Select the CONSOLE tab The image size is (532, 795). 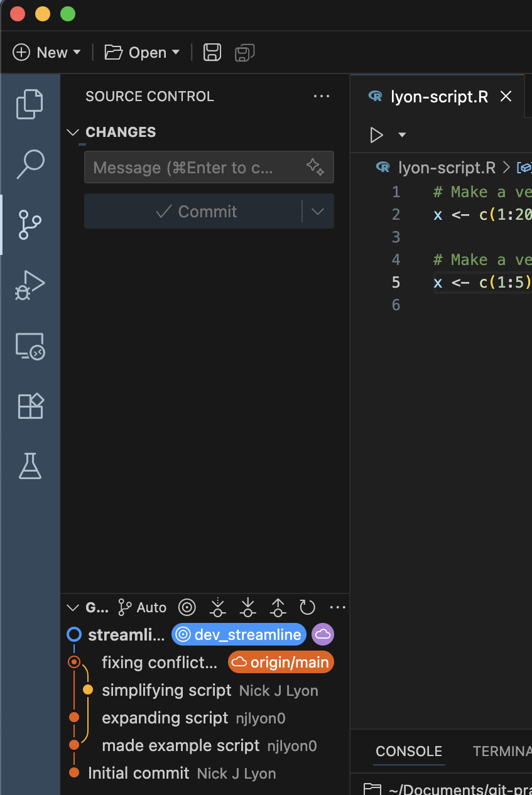[409, 751]
